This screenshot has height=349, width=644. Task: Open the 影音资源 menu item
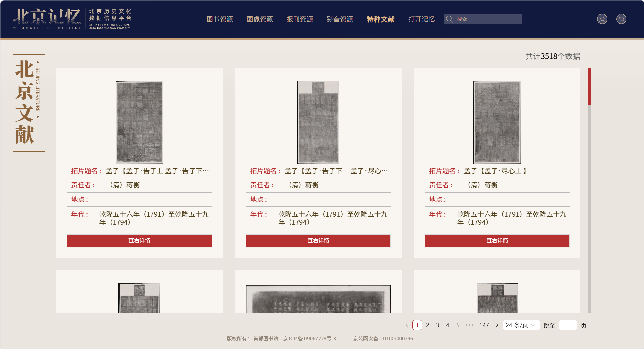pos(340,19)
